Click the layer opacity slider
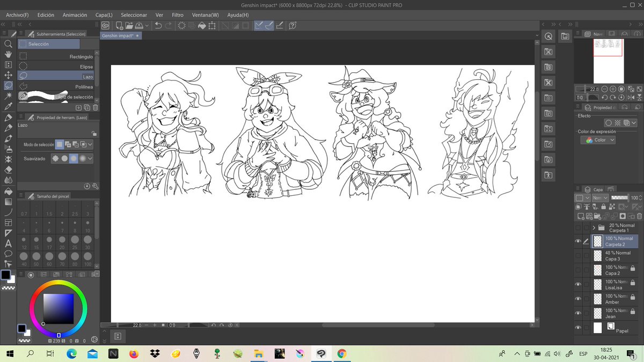 (x=620, y=198)
